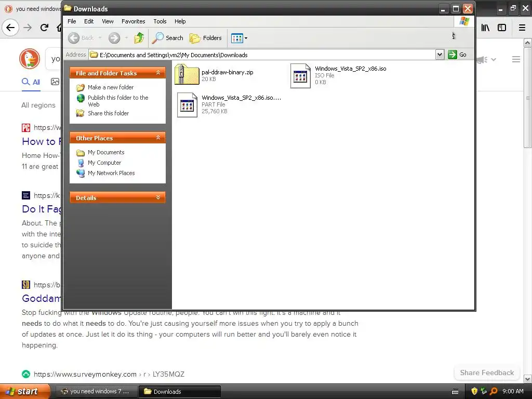Reload the browser page
This screenshot has width=532, height=399.
click(x=44, y=28)
